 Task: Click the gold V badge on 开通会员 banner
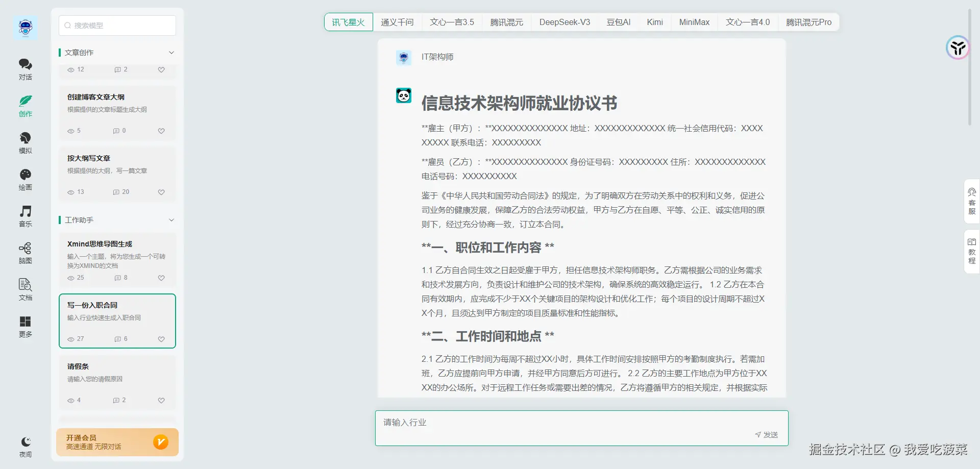161,442
